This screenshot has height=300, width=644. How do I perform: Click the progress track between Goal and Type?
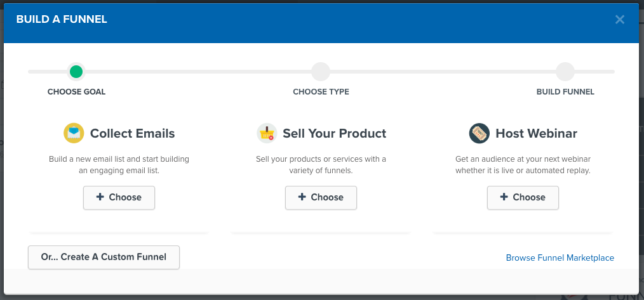click(x=198, y=72)
